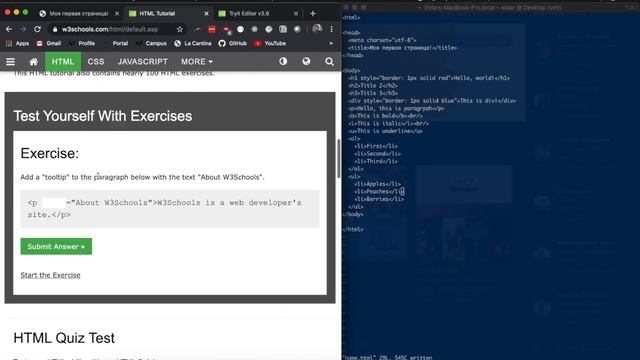Click the Title 2 h2 line in editor
This screenshot has width=640, height=360.
click(373, 86)
